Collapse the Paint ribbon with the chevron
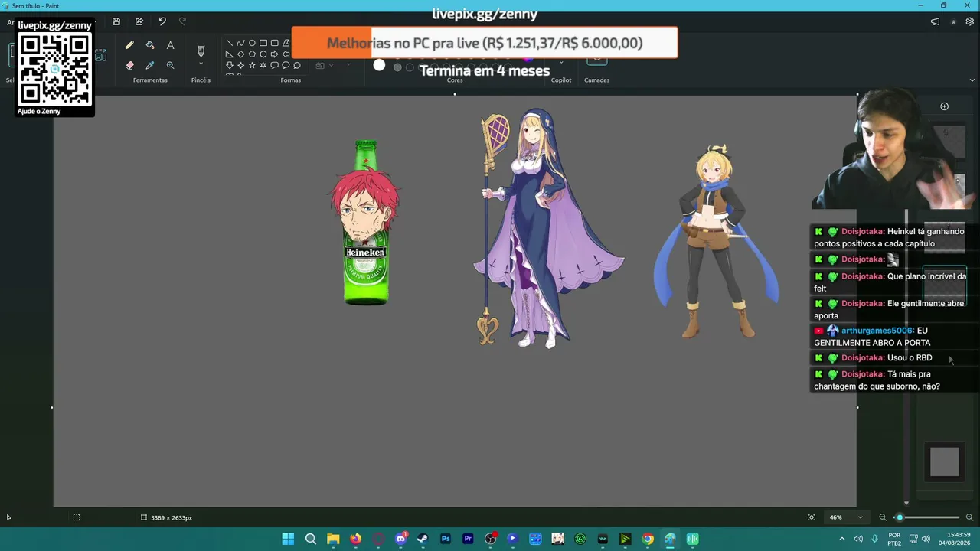The height and width of the screenshot is (551, 980). click(972, 80)
